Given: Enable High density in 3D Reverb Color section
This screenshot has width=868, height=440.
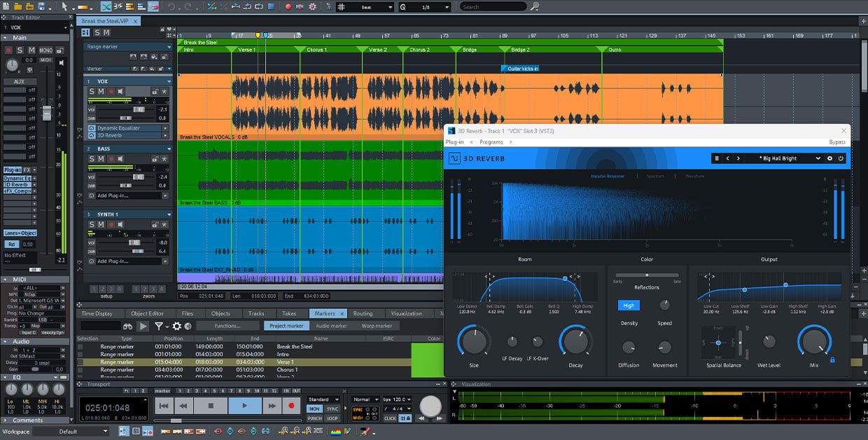Looking at the screenshot, I should (629, 305).
